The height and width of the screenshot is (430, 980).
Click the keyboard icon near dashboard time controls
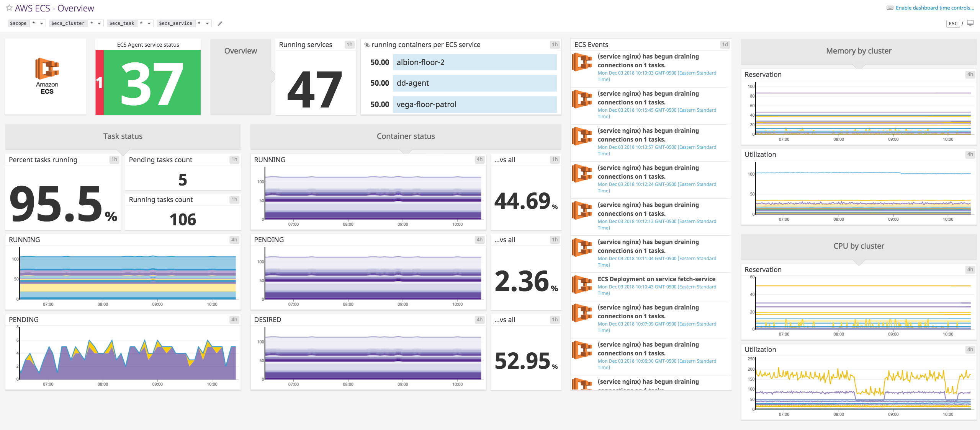890,7
